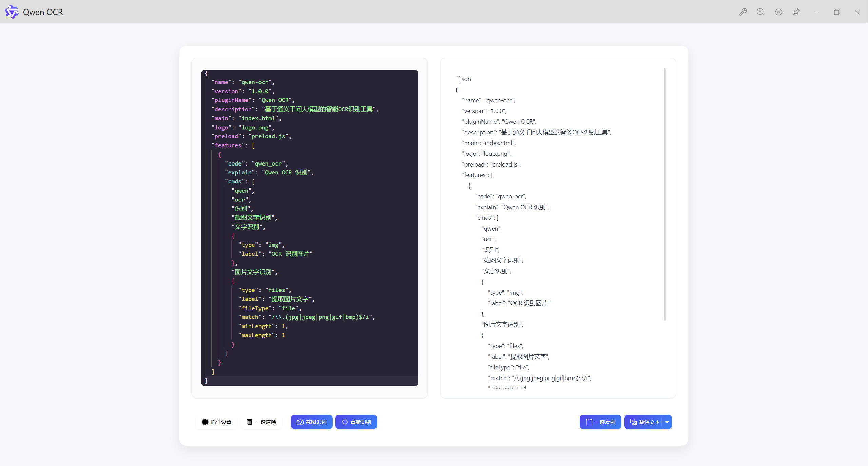The height and width of the screenshot is (466, 868).
Task: Click the "description" line in result text
Action: [x=537, y=132]
